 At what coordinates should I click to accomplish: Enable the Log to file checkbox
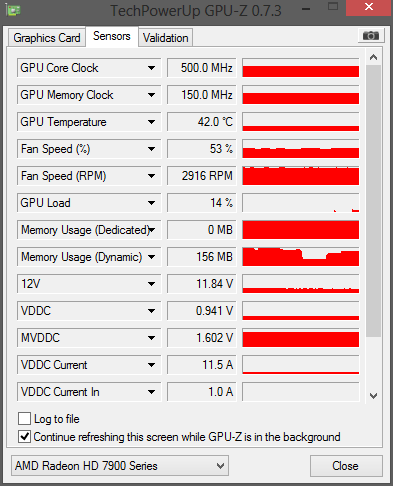point(24,418)
